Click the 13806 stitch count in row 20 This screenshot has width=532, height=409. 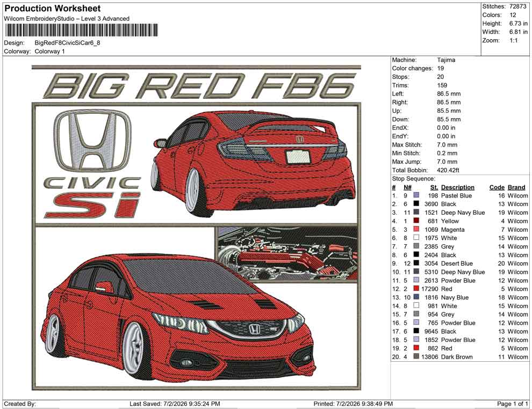[x=429, y=356]
